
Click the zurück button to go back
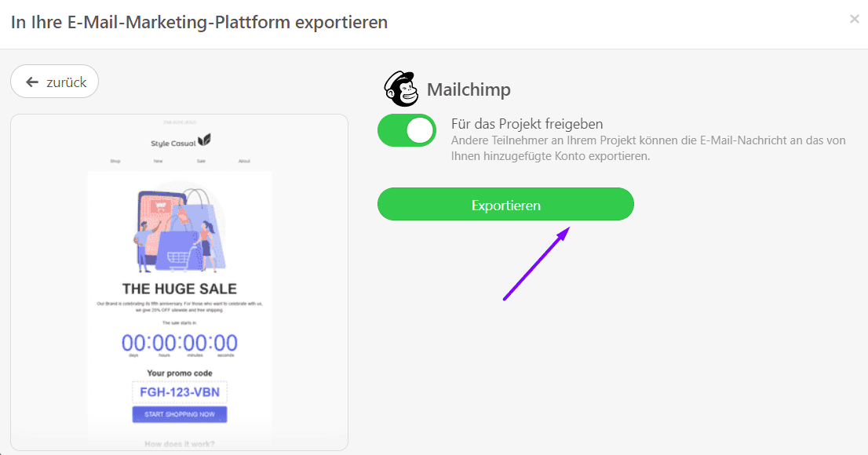point(54,81)
